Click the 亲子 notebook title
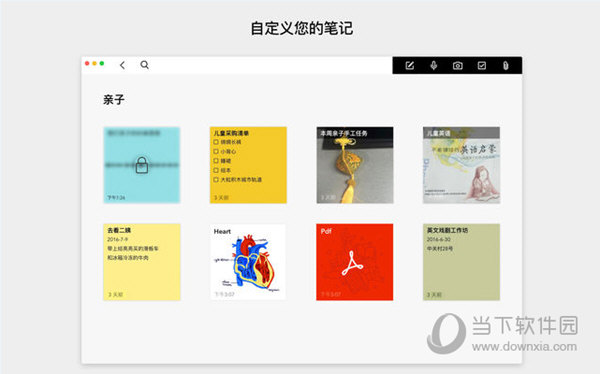 point(114,100)
